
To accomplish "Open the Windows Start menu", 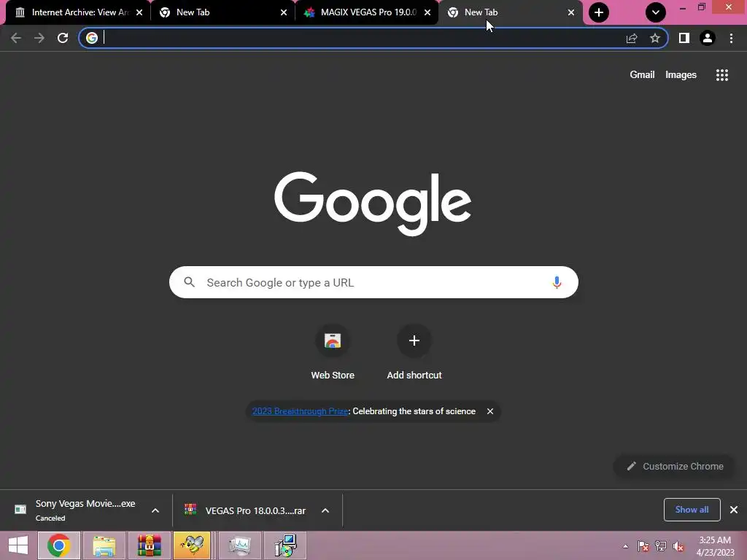I will (18, 545).
